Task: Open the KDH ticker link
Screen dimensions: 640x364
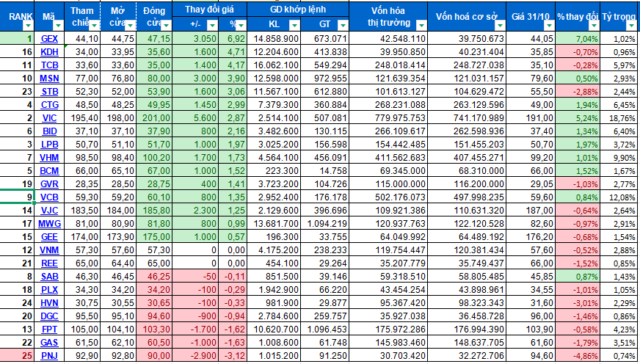Action: (x=50, y=52)
